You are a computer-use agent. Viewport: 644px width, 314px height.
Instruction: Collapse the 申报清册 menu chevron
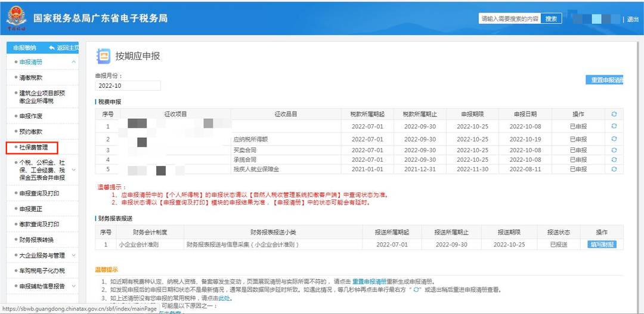coord(73,62)
